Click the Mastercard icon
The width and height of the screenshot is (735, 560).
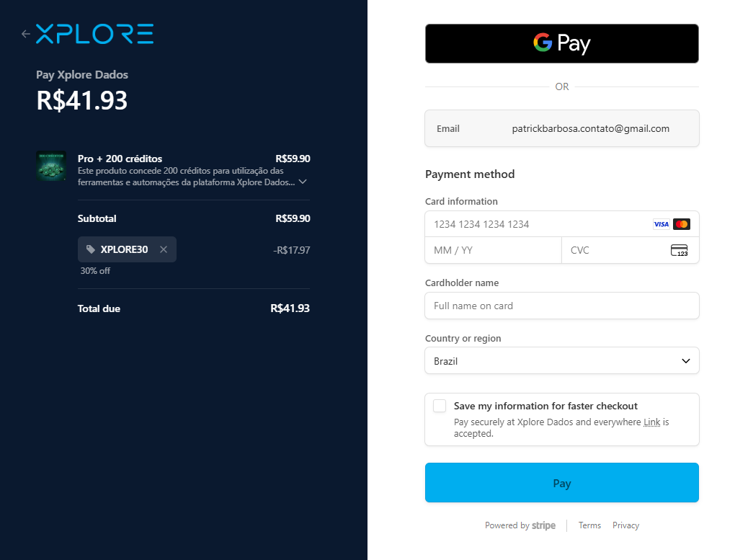click(x=681, y=224)
